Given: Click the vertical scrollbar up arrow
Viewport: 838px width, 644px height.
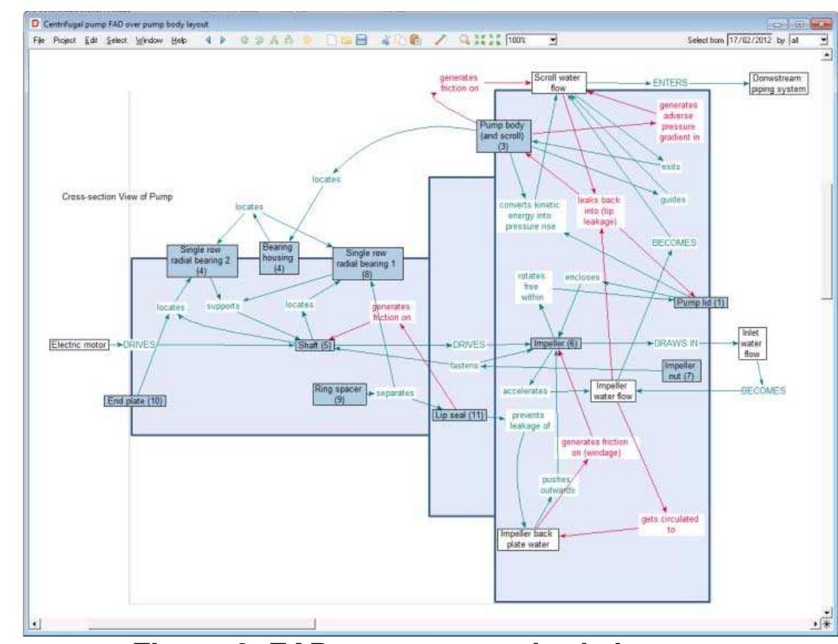Looking at the screenshot, I should (x=828, y=55).
